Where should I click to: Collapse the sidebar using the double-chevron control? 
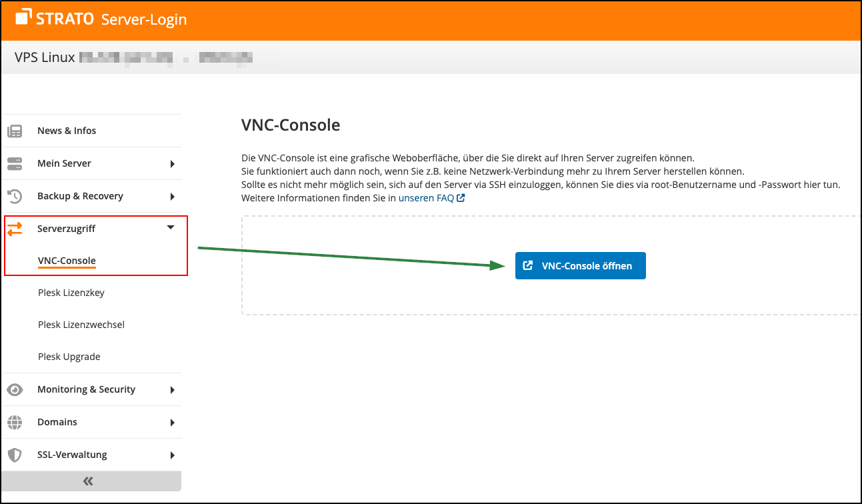(x=87, y=480)
